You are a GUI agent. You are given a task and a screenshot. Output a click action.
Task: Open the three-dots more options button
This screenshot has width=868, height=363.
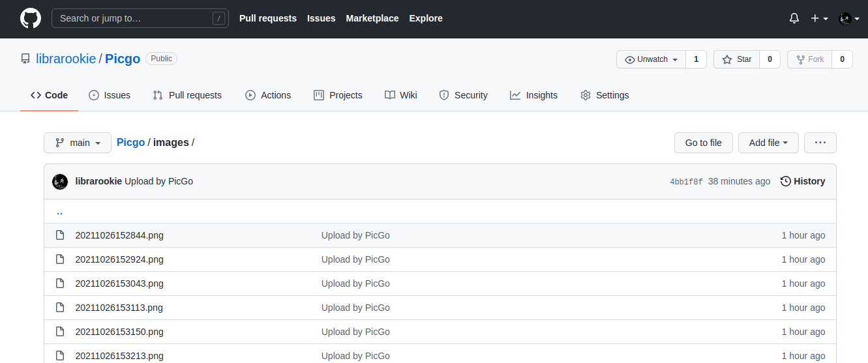coord(820,143)
